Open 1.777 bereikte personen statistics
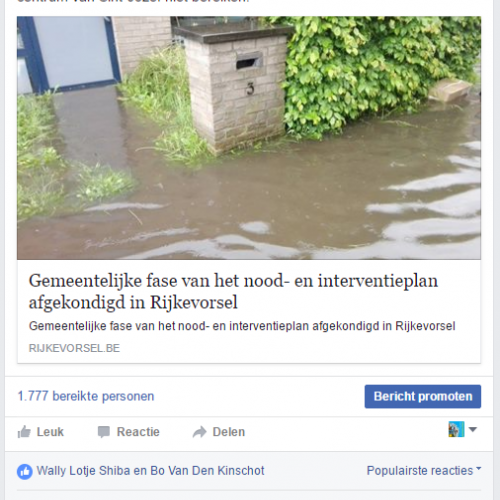 pyautogui.click(x=86, y=396)
